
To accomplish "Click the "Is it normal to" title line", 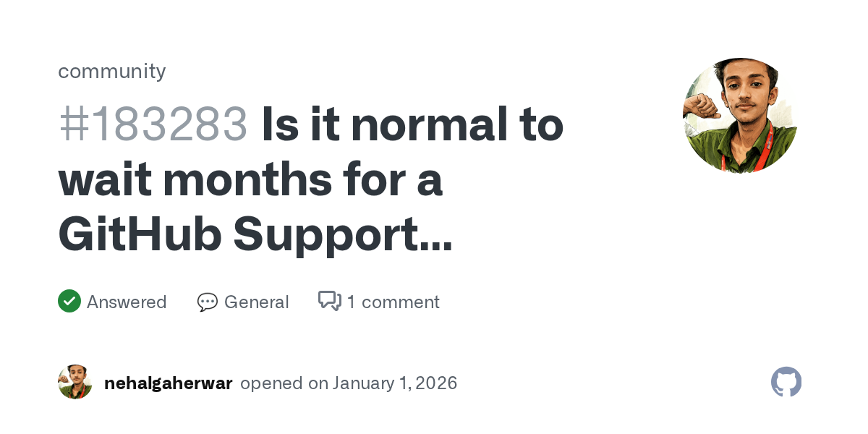I will [x=412, y=126].
